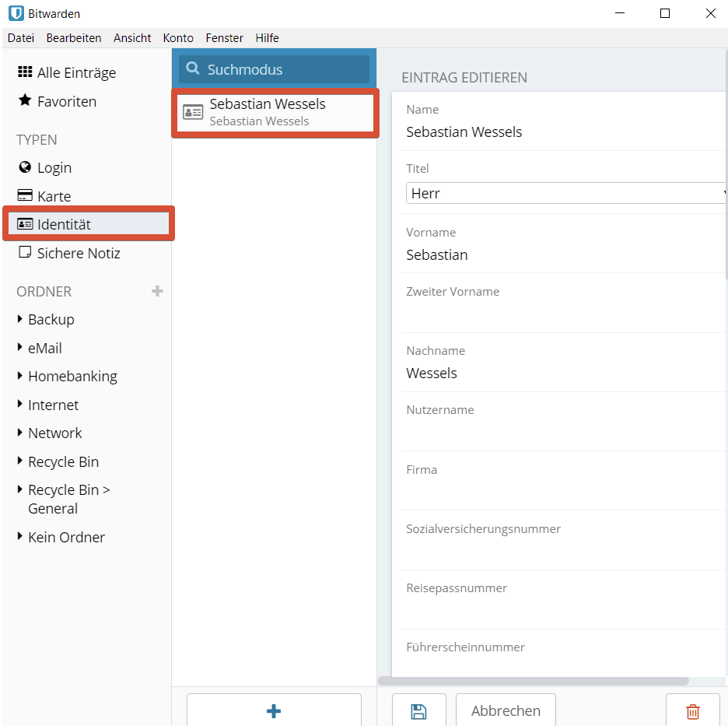Click the Sichere Notiz note icon
Screen dimensions: 728x726
click(25, 252)
